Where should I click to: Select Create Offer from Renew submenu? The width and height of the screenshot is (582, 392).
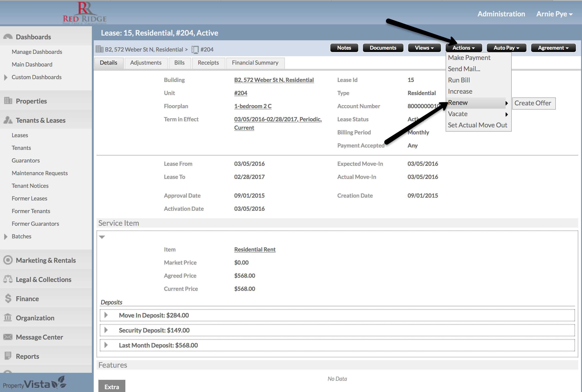tap(533, 103)
